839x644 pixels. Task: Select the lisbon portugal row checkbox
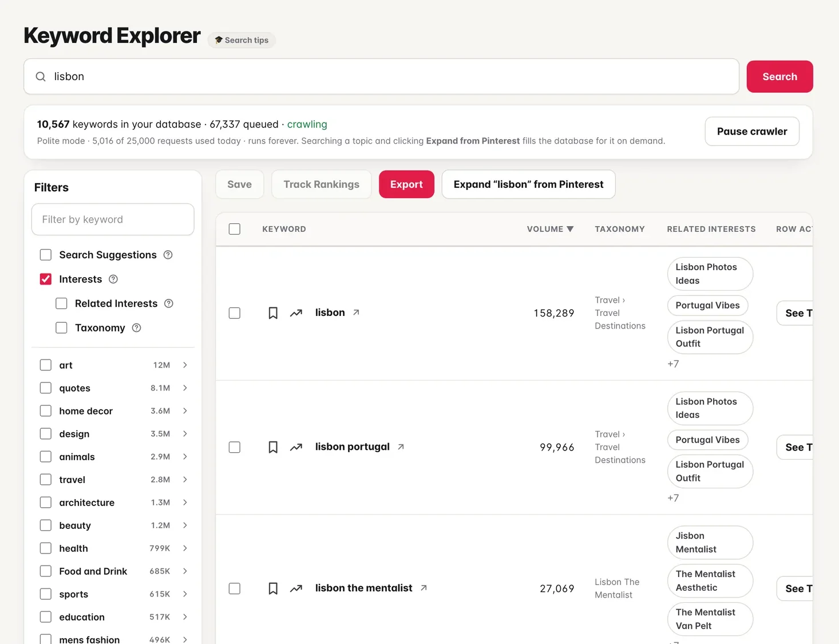(235, 447)
